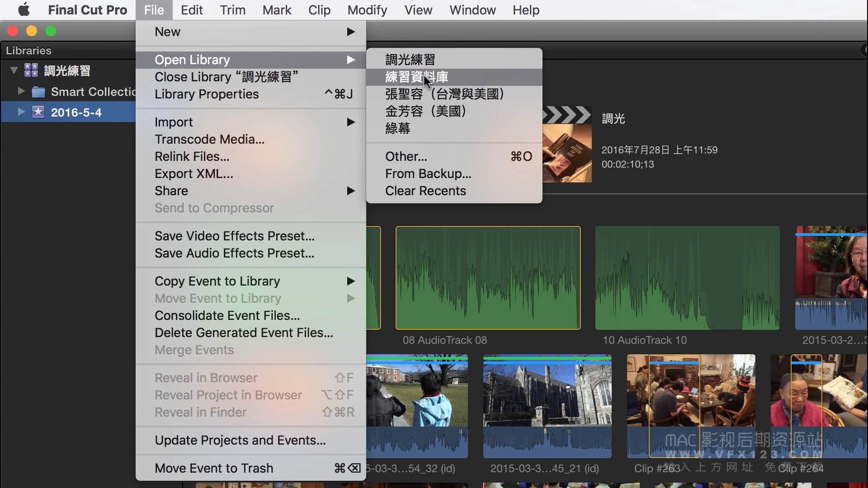Open the Apple menu
Image resolution: width=868 pixels, height=488 pixels.
pos(24,9)
